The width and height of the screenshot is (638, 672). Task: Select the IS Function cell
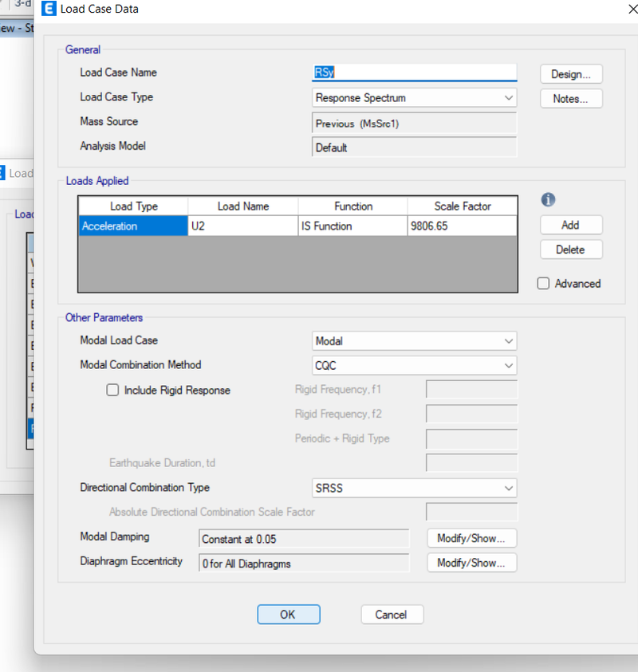(352, 226)
